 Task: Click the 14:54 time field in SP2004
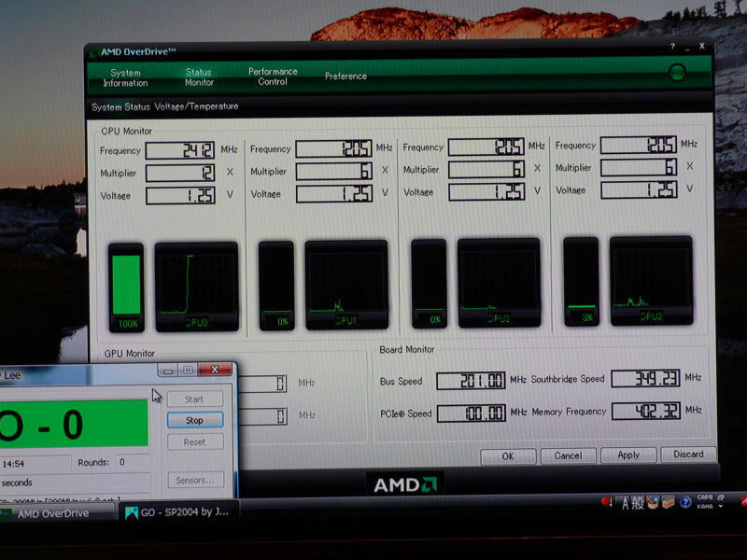pyautogui.click(x=35, y=463)
